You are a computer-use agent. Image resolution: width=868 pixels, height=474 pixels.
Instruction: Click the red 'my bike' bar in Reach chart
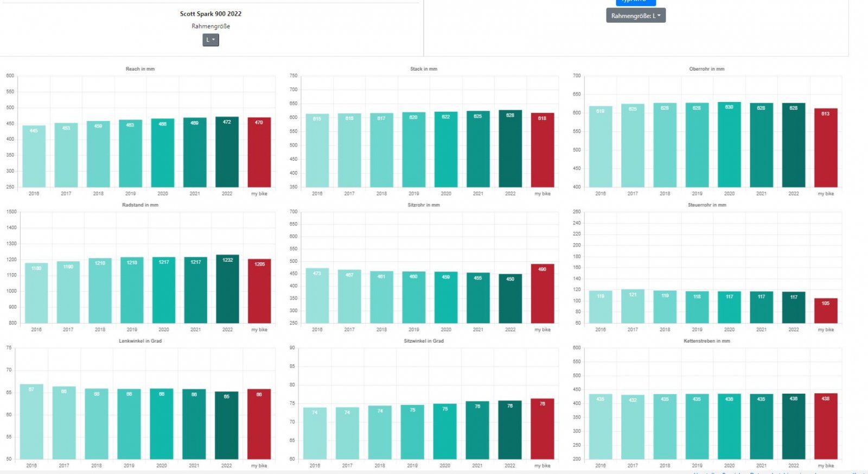259,153
